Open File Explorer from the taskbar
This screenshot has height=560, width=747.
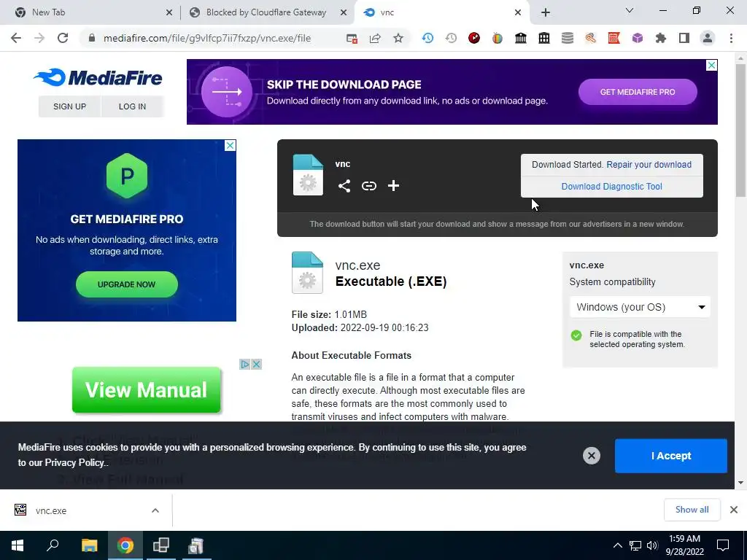(89, 545)
